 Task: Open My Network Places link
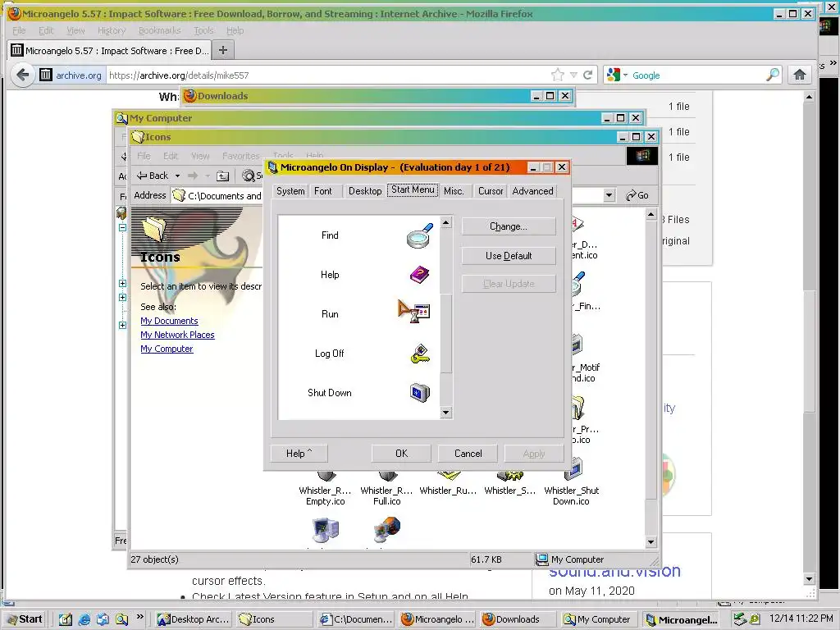(177, 335)
